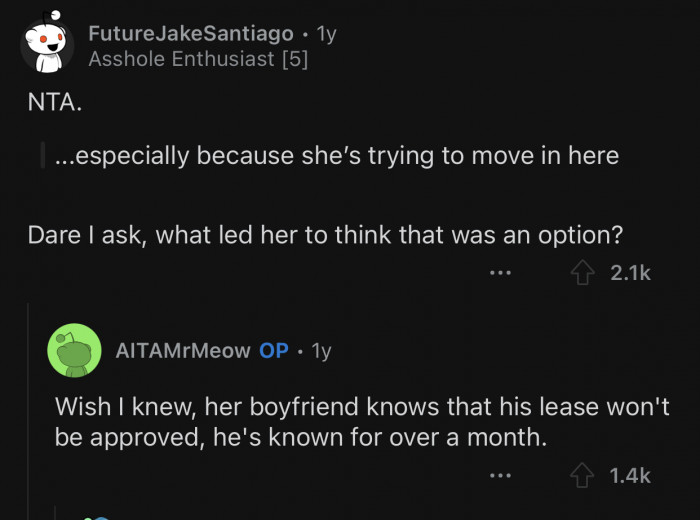Click the 1y timestamp beside FutureJakeSantiago
This screenshot has width=700, height=520.
click(326, 33)
